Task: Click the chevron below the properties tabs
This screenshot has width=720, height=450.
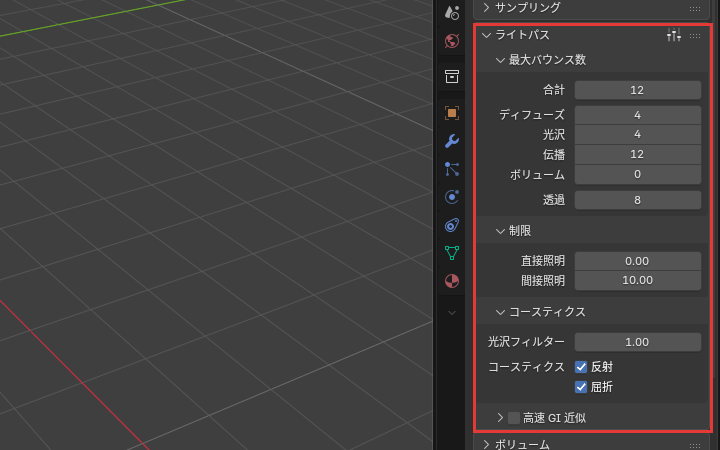Action: click(452, 313)
